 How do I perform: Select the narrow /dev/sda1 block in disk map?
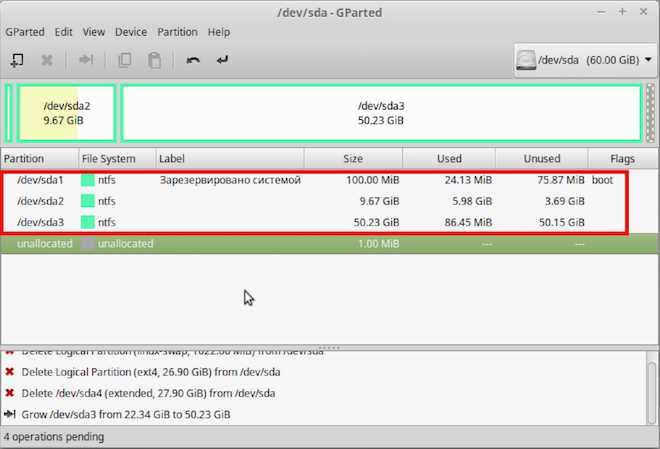(x=8, y=113)
